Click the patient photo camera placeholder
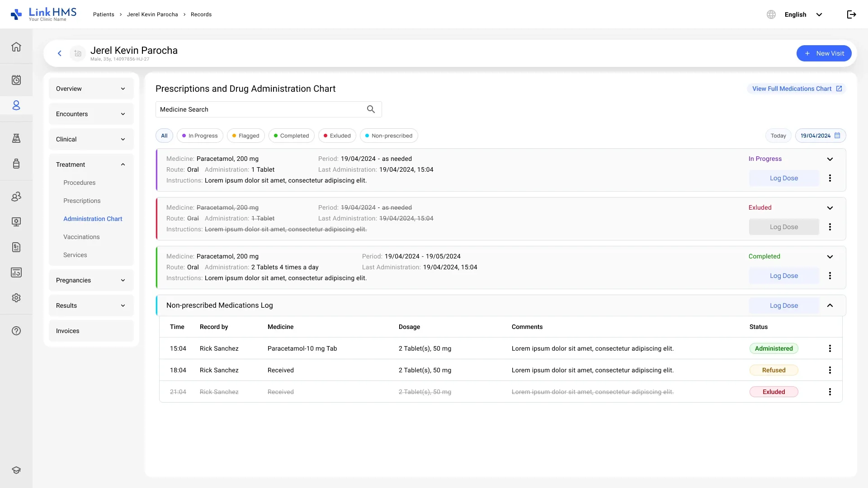Image resolution: width=868 pixels, height=488 pixels. tap(78, 53)
